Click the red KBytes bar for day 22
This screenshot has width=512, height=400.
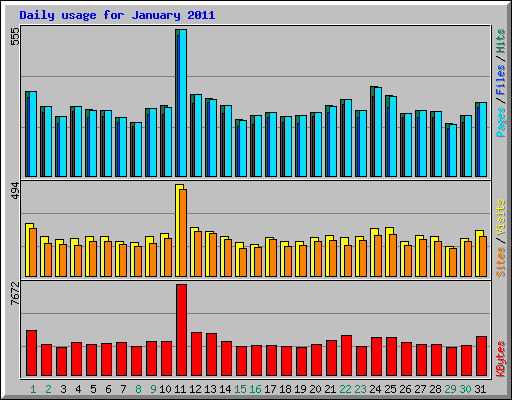(347, 356)
